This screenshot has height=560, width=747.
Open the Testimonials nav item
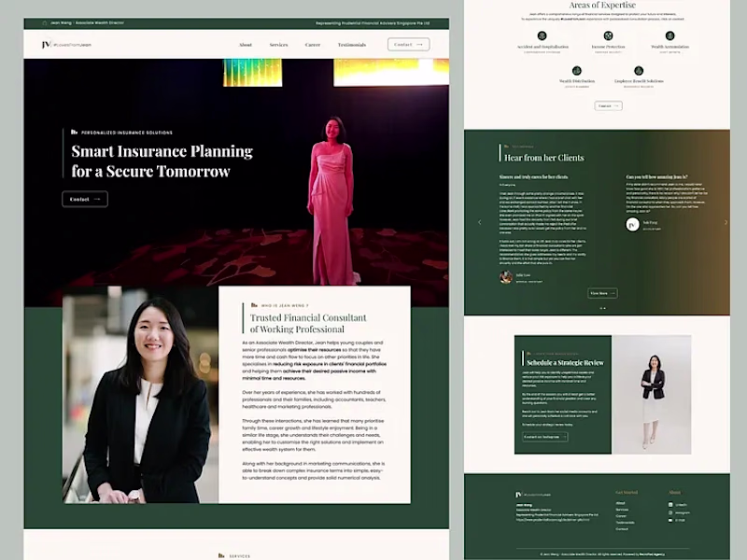(x=352, y=45)
